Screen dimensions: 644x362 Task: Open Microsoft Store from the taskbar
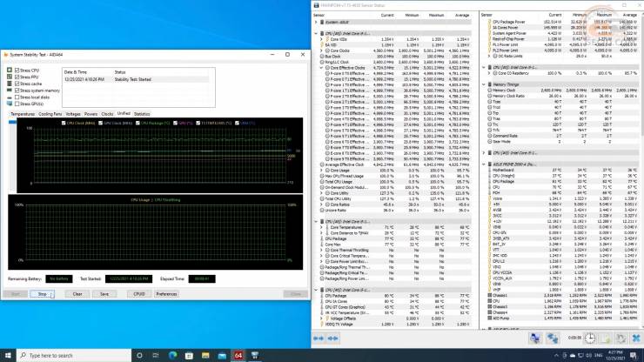point(189,355)
